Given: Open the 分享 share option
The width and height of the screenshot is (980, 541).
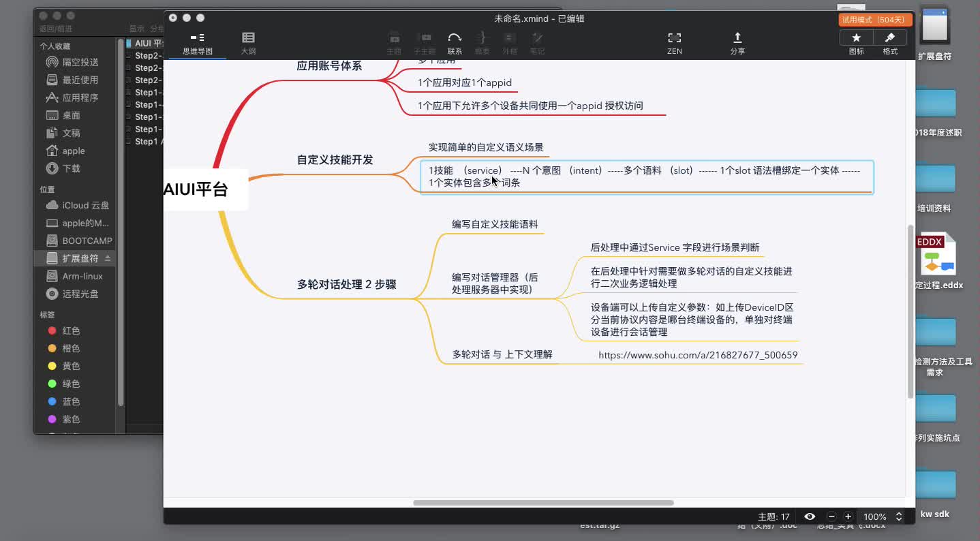Looking at the screenshot, I should click(737, 44).
